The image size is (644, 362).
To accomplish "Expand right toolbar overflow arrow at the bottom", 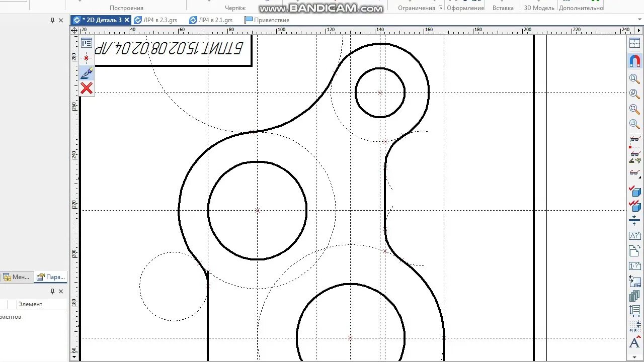I will pos(635,356).
